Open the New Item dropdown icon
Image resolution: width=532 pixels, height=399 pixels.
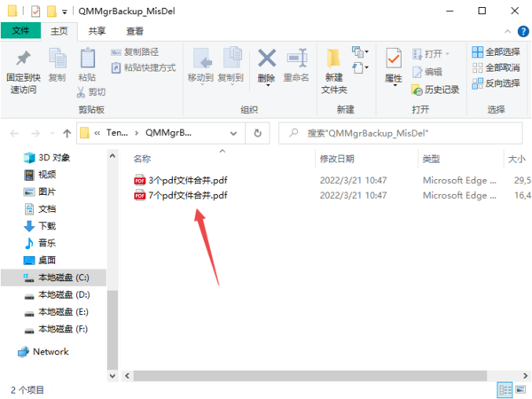360,52
